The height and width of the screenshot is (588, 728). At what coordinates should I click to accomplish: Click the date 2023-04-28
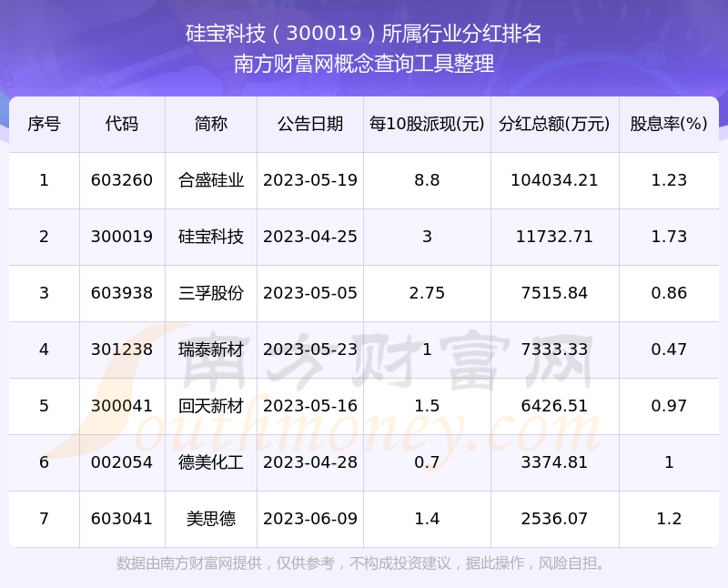310,462
